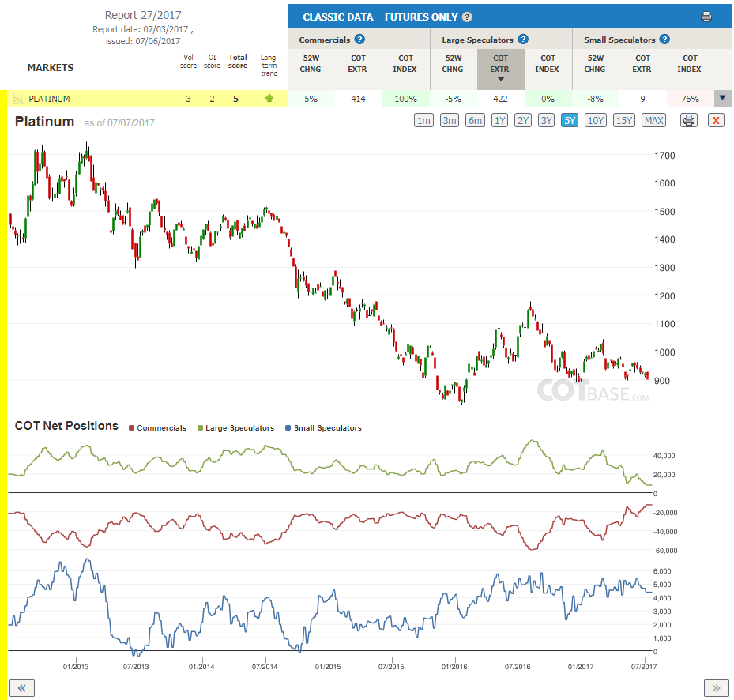Open the PLATINUM market link

click(x=49, y=99)
